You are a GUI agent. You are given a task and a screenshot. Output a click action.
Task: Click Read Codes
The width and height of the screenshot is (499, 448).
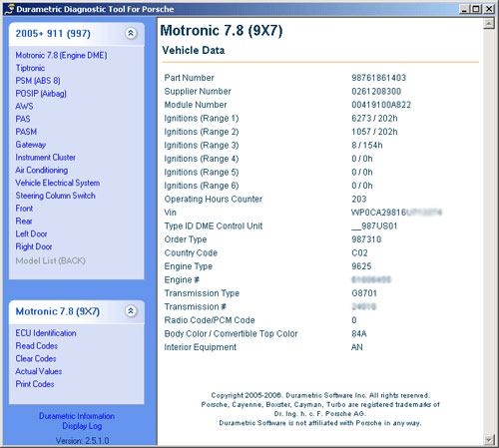coord(37,346)
